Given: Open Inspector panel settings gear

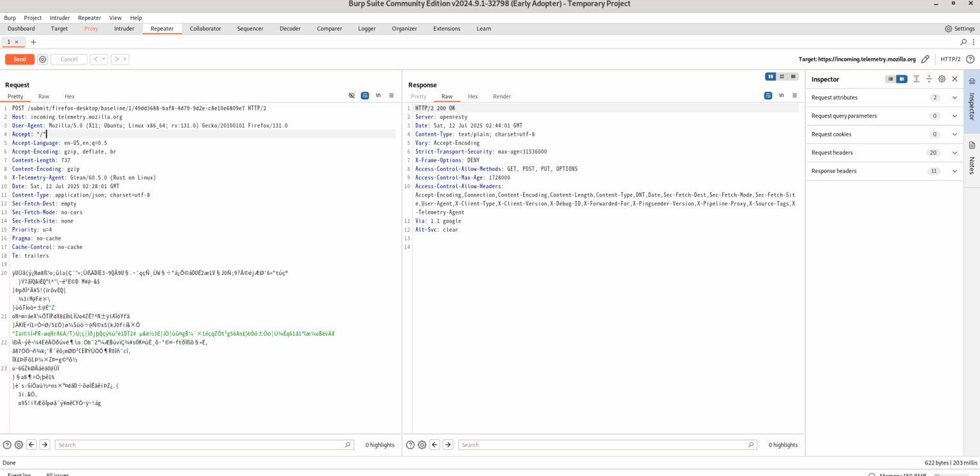Looking at the screenshot, I should (x=942, y=79).
